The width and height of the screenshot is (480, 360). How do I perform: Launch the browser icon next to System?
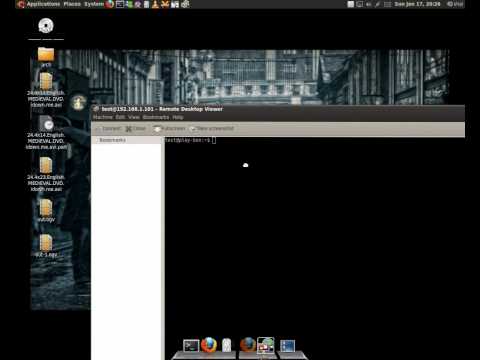coord(109,4)
